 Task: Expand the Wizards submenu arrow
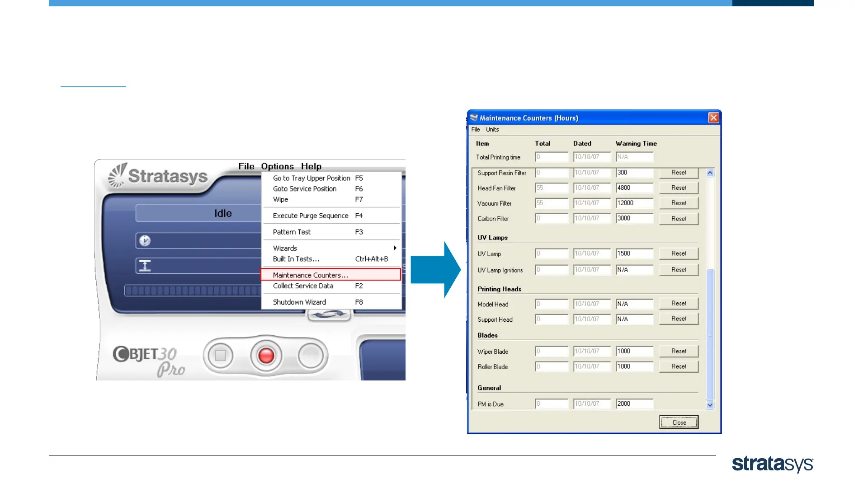pyautogui.click(x=395, y=248)
